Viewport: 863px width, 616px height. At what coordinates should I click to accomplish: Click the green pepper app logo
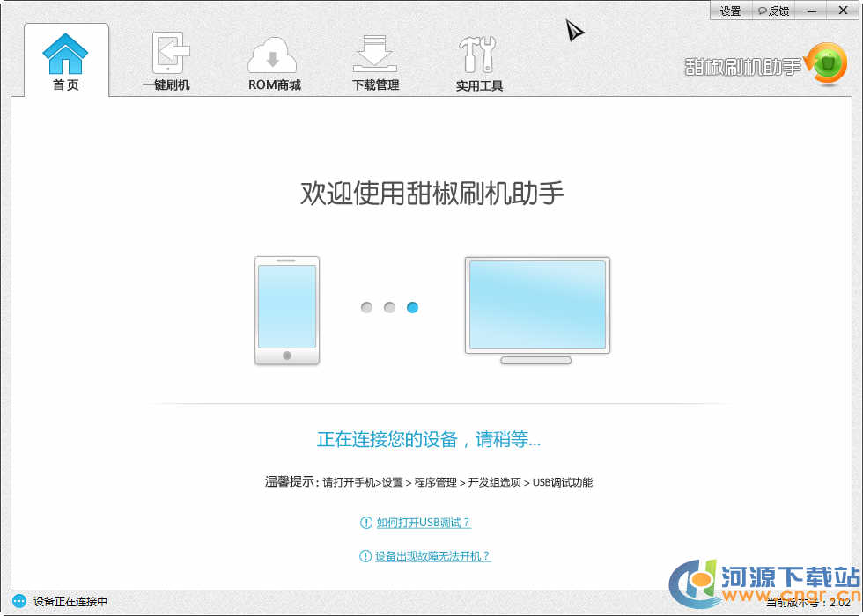[x=827, y=64]
